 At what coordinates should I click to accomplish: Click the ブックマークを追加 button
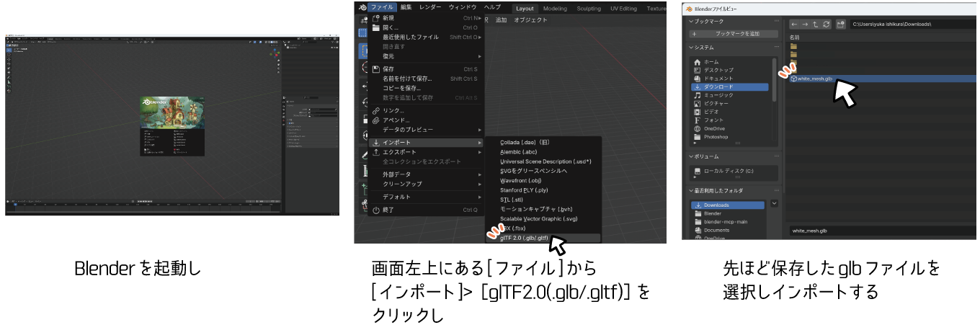[x=734, y=34]
